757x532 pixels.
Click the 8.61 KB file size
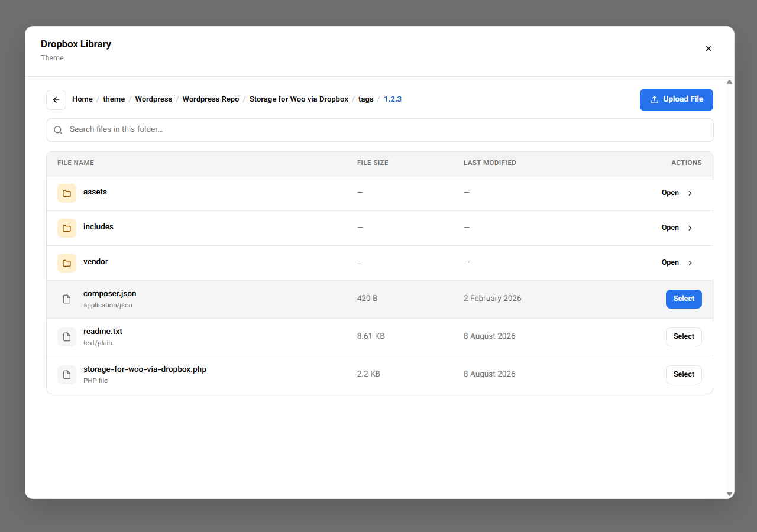click(x=371, y=336)
